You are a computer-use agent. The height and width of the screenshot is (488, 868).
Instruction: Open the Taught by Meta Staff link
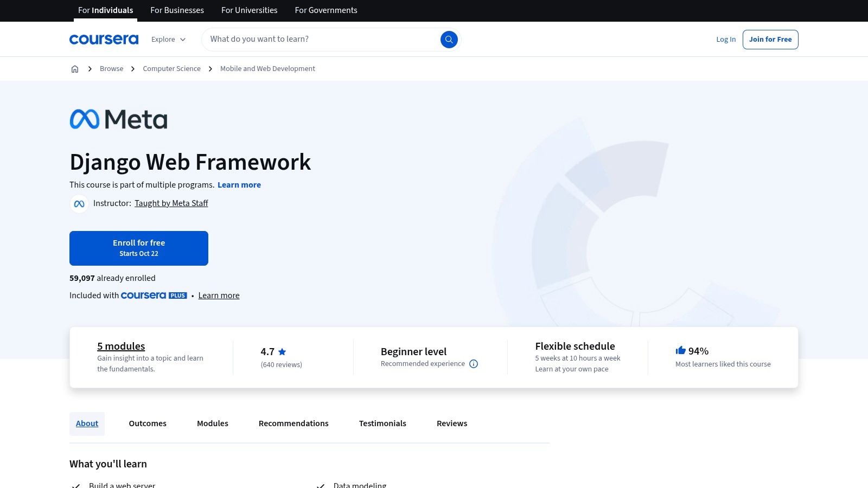point(171,203)
